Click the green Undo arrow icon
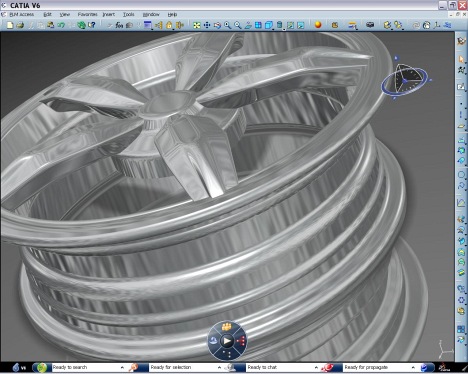Screen dimensions: 468x374 coord(61,25)
